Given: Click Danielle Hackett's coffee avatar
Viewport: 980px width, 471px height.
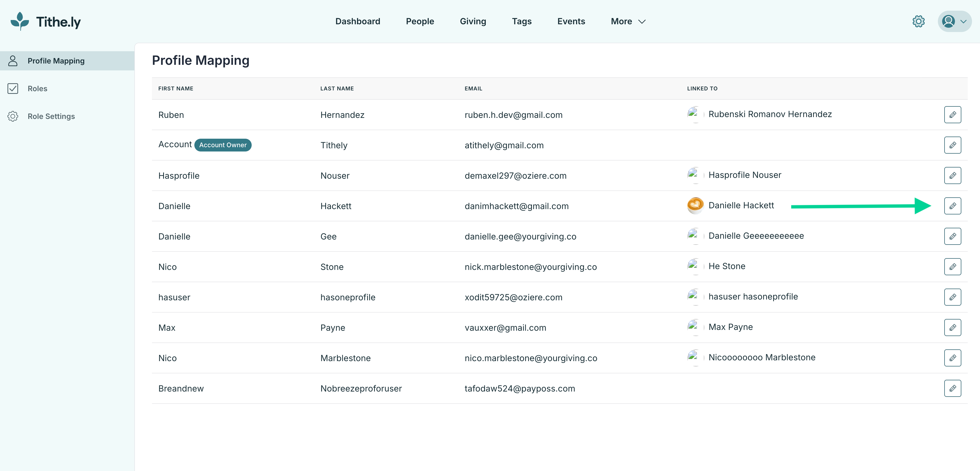Looking at the screenshot, I should 695,205.
